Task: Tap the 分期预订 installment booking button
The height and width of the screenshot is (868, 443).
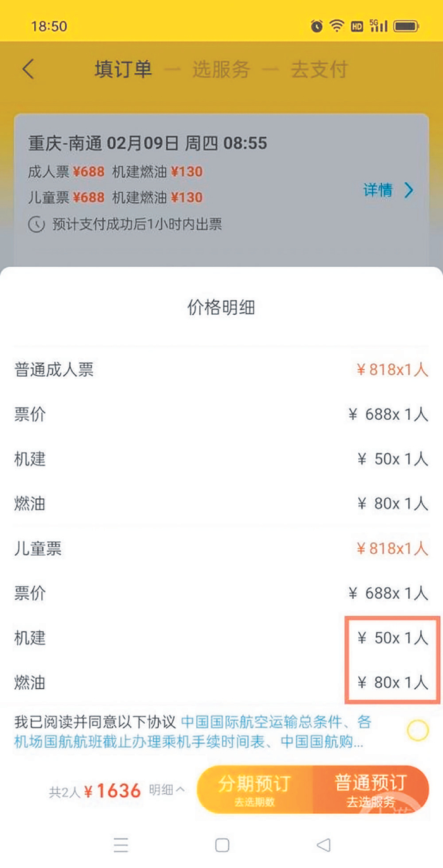Action: pyautogui.click(x=254, y=789)
